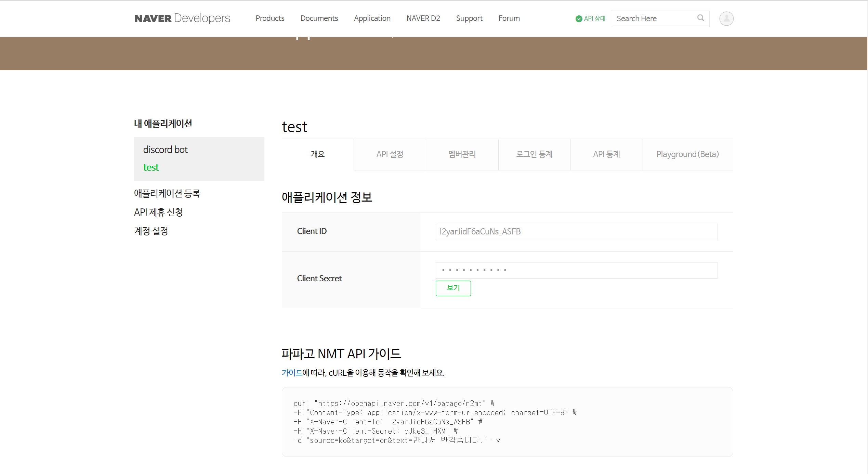Open 애플리케이션 등록 link
This screenshot has height=474, width=868.
[167, 193]
